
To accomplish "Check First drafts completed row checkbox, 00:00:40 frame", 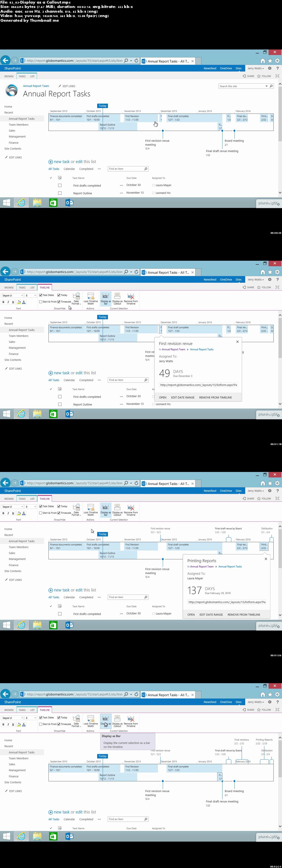I will click(60, 185).
